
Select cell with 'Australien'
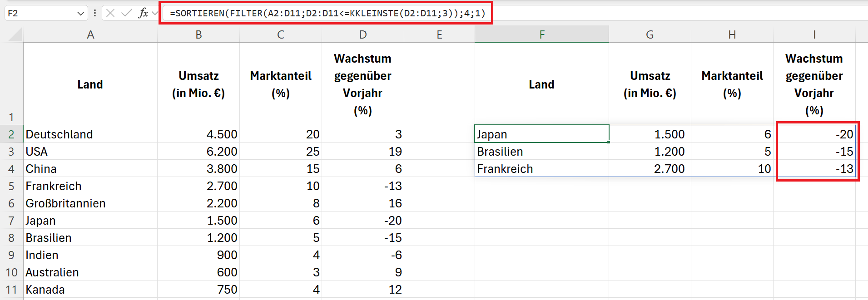90,272
